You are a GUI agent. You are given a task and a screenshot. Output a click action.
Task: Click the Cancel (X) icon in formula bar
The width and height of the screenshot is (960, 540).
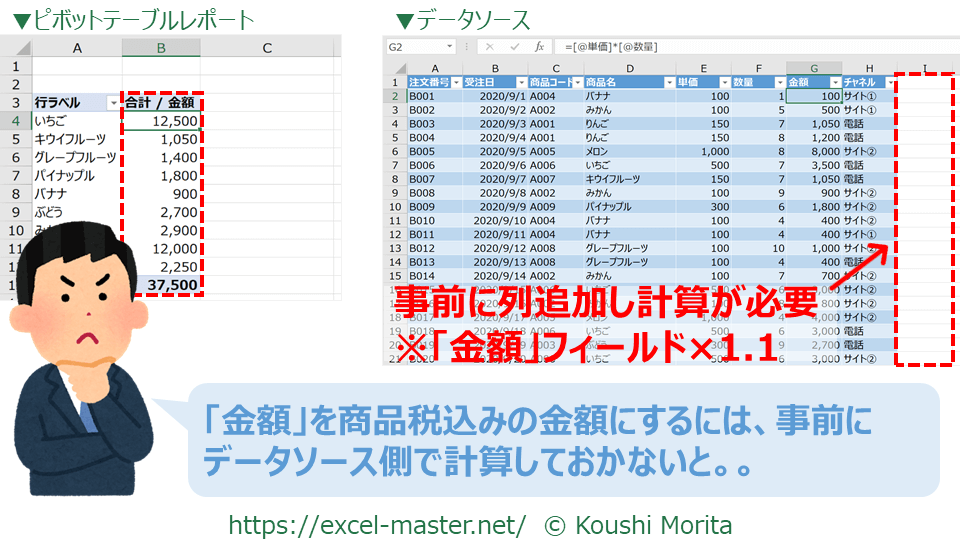tap(489, 47)
